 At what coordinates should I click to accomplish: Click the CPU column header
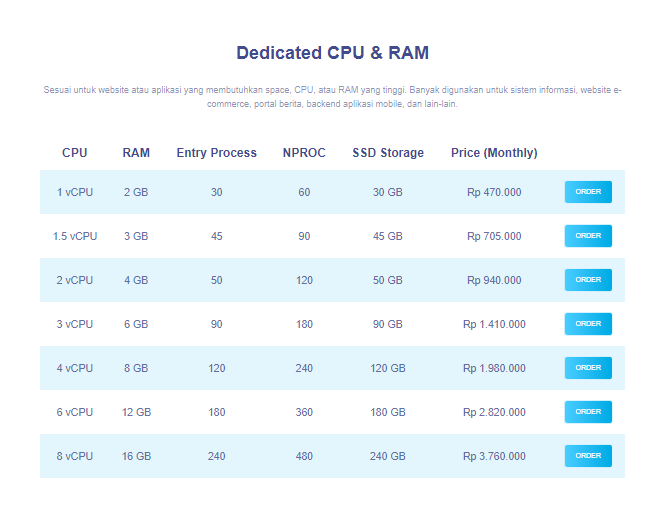[75, 153]
